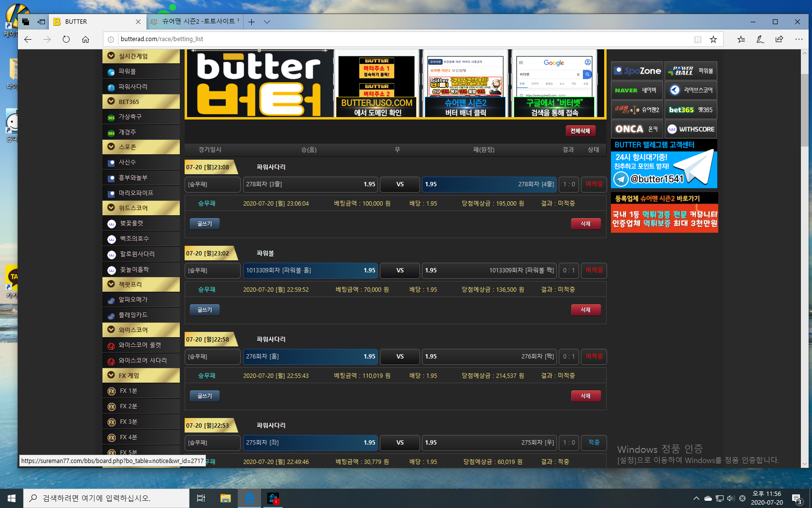Click the add notes pen icon
The width and height of the screenshot is (812, 508).
pyautogui.click(x=760, y=39)
